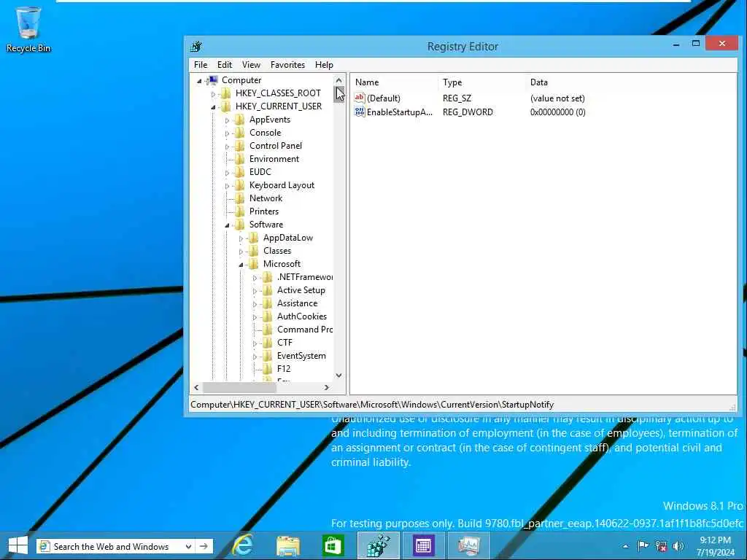Image resolution: width=747 pixels, height=560 pixels.
Task: Collapse the HKEY_CURRENT_USER node
Action: [x=213, y=107]
